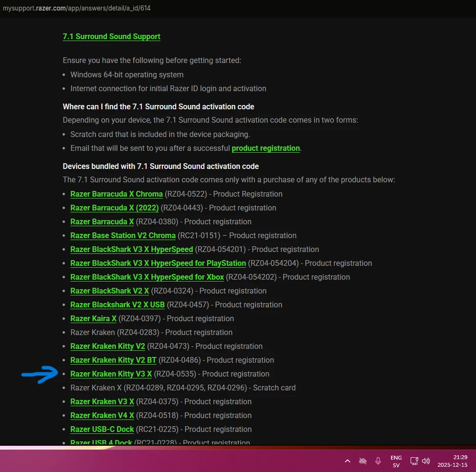Image resolution: width=476 pixels, height=472 pixels.
Task: Click the mysupport.razer.com address URL text
Action: click(76, 8)
